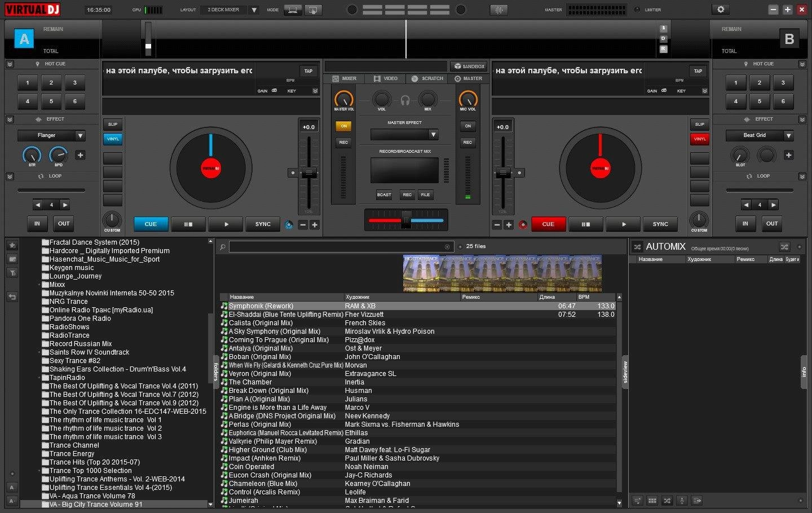Click the laptop mode icon in the top bar
The image size is (812, 513).
[293, 10]
